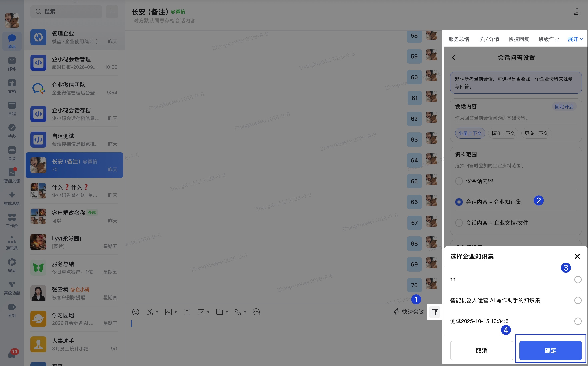The width and height of the screenshot is (588, 366).
Task: Click into the 搜索 search field
Action: tap(66, 12)
